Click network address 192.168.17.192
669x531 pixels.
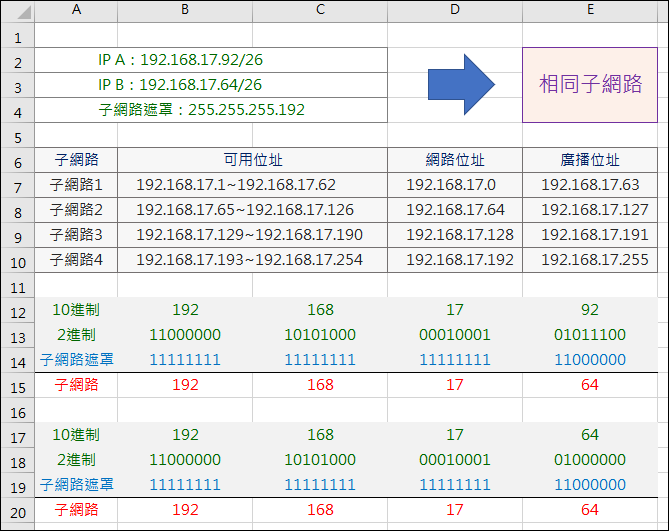(x=455, y=260)
